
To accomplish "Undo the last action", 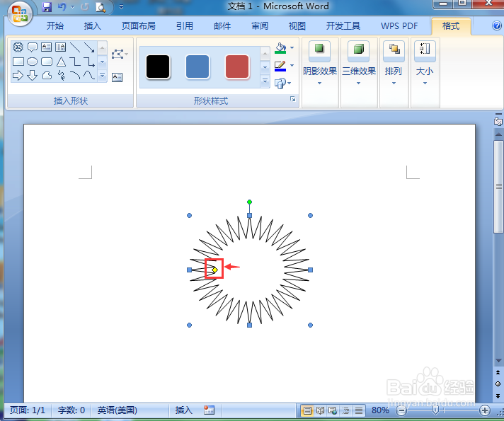I will 62,7.
